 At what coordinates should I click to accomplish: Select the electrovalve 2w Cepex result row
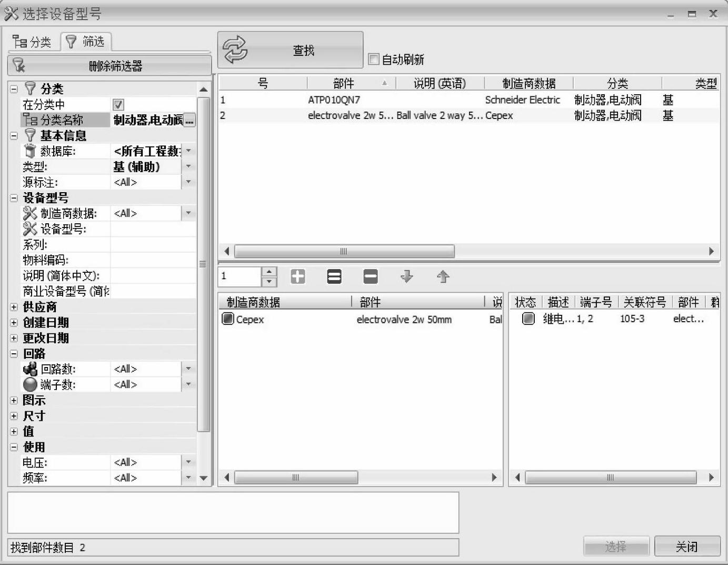click(x=469, y=115)
